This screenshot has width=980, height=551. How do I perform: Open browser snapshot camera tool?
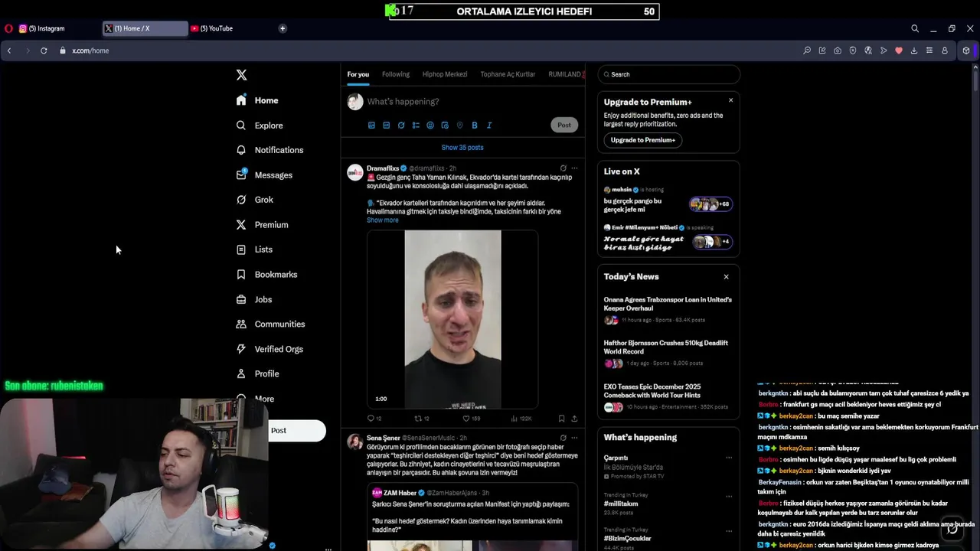838,51
